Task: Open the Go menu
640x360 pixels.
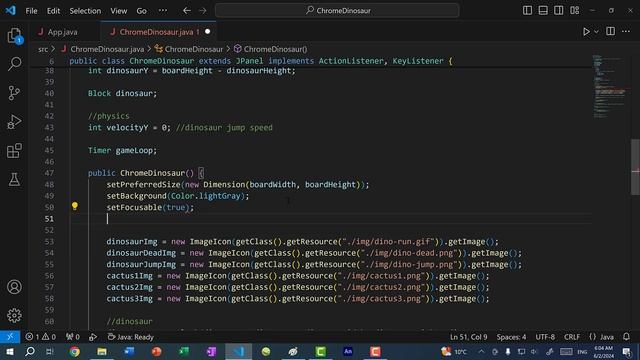Action: pos(141,11)
